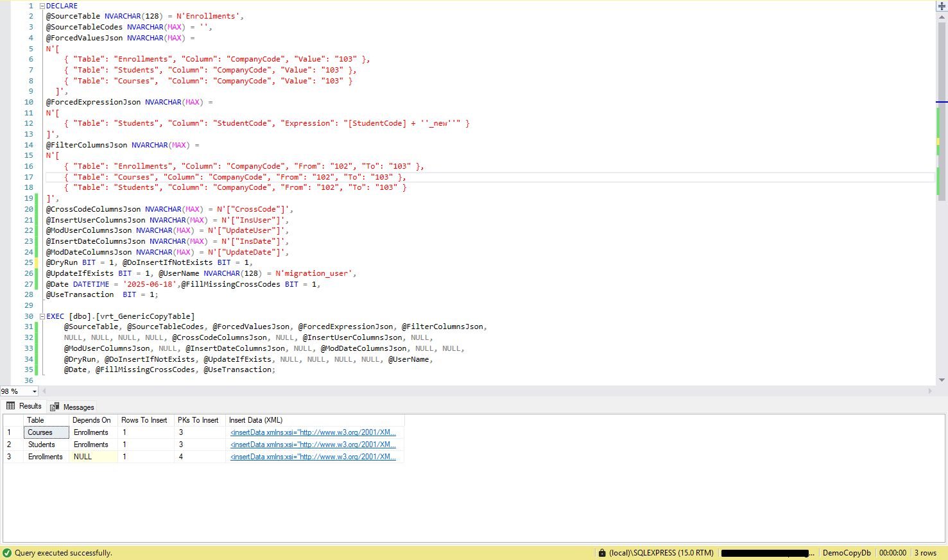Click the vertical scrollbar up arrow

942,17
